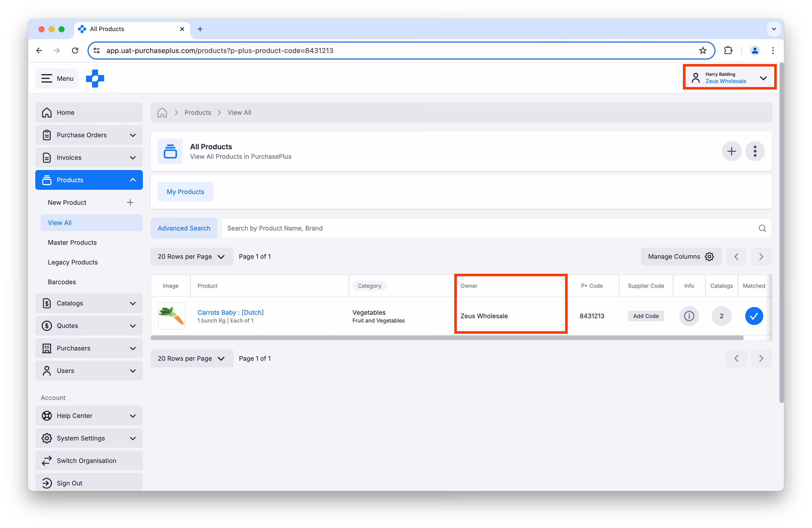The height and width of the screenshot is (528, 812).
Task: Go to previous page using top arrow
Action: (x=736, y=256)
